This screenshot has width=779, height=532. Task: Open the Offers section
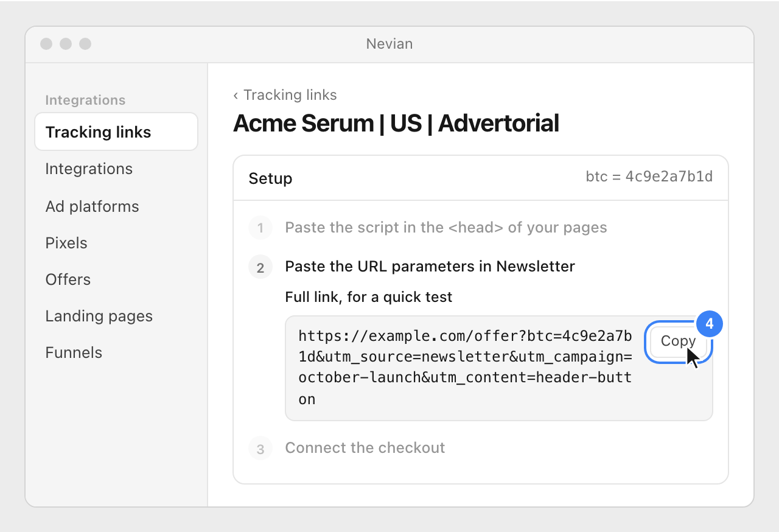pyautogui.click(x=68, y=279)
